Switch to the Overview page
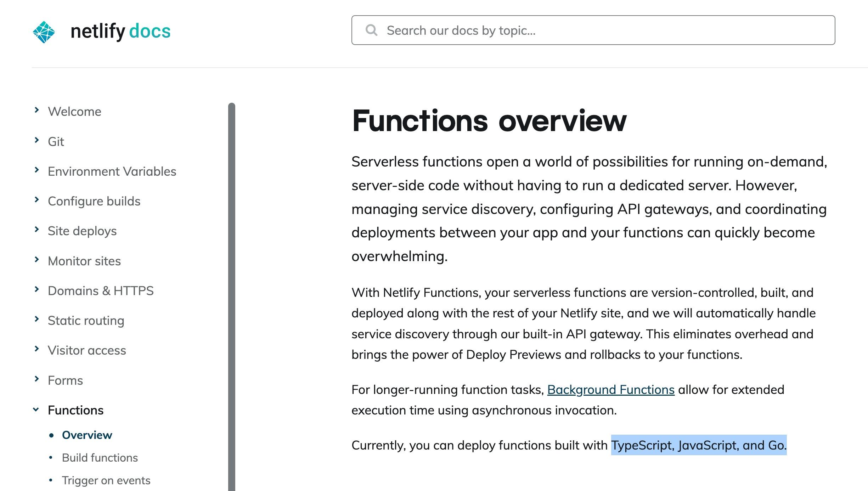 [x=87, y=435]
